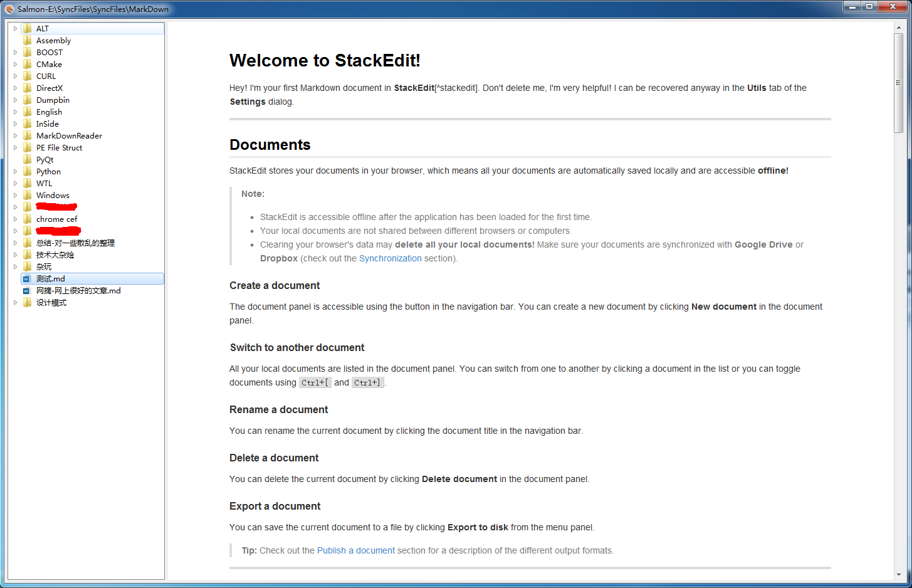Click the PE File Struct folder icon

coord(27,147)
